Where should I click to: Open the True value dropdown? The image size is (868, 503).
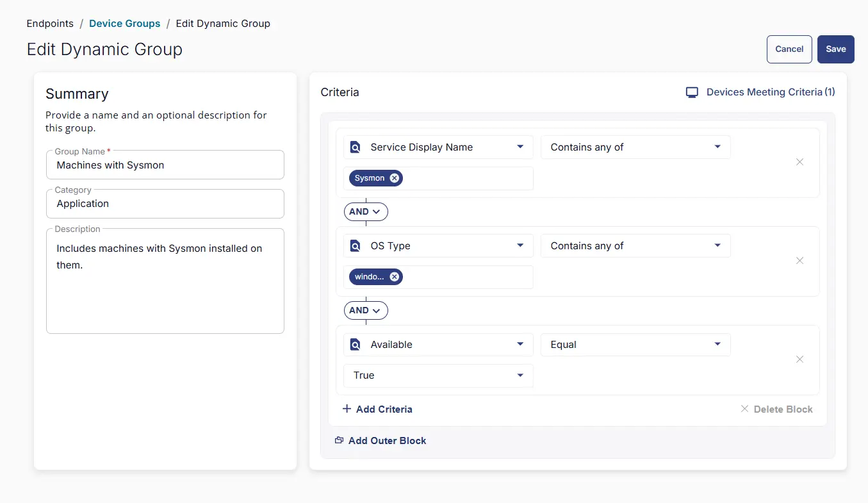520,375
